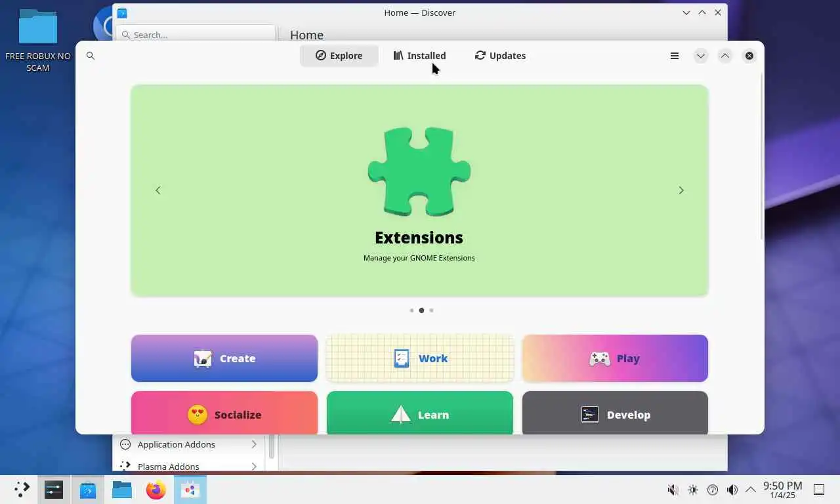Open the Develop category
840x504 pixels.
pyautogui.click(x=615, y=413)
